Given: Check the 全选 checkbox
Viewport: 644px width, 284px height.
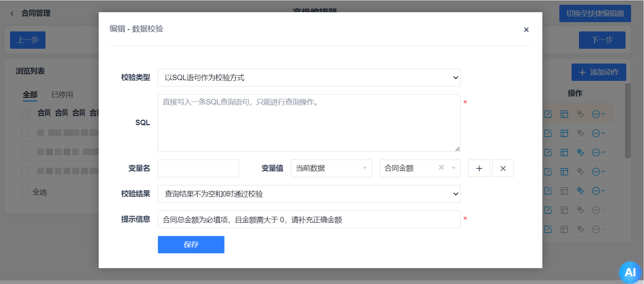Looking at the screenshot, I should (x=25, y=192).
